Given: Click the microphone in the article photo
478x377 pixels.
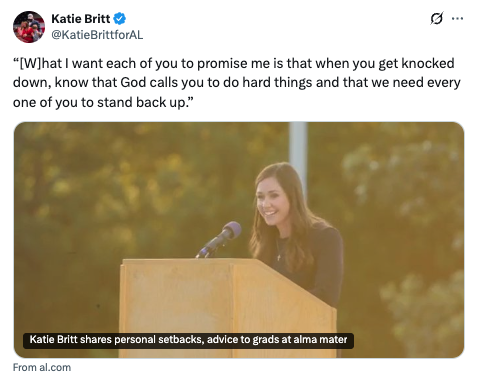Looking at the screenshot, I should point(220,238).
